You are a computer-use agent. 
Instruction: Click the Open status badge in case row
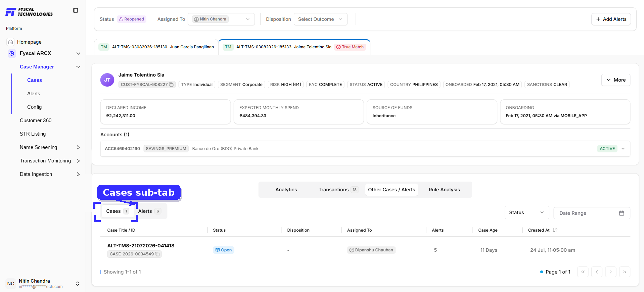224,250
